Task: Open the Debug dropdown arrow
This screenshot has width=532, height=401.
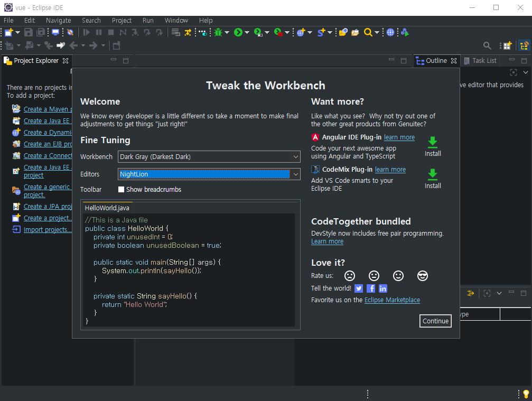Action: (227, 33)
